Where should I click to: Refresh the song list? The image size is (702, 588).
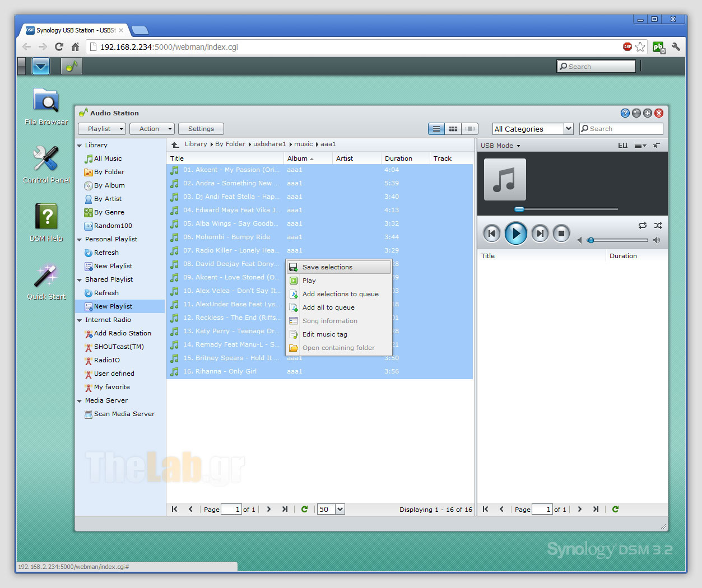(x=304, y=509)
